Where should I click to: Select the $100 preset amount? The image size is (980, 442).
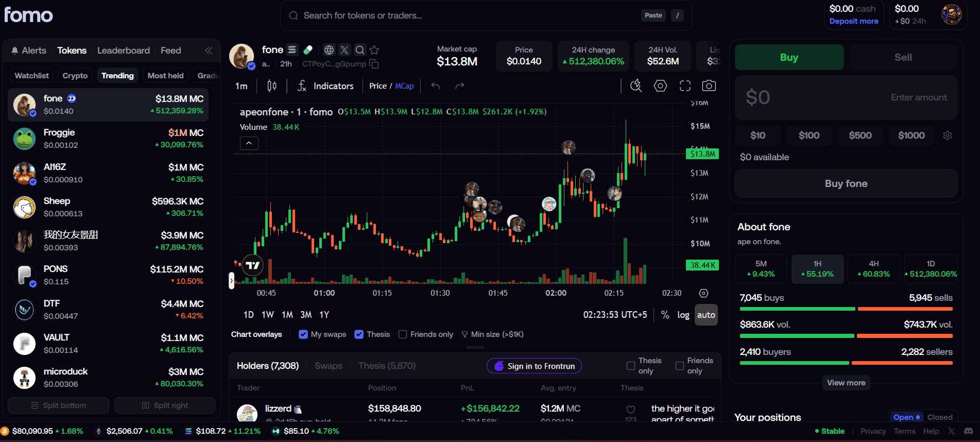point(809,135)
